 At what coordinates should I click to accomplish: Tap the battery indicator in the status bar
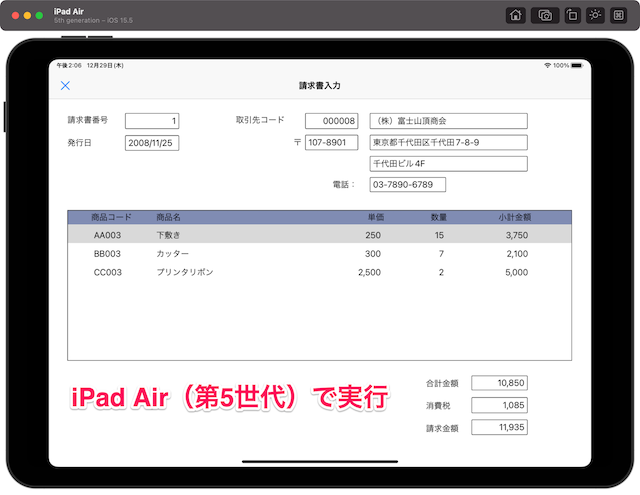[x=577, y=65]
